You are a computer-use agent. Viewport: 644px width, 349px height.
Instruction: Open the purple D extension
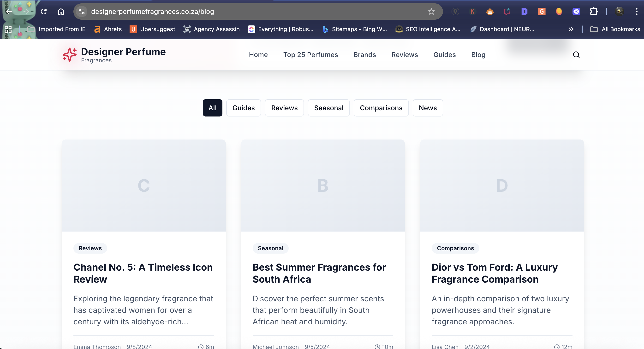click(524, 12)
